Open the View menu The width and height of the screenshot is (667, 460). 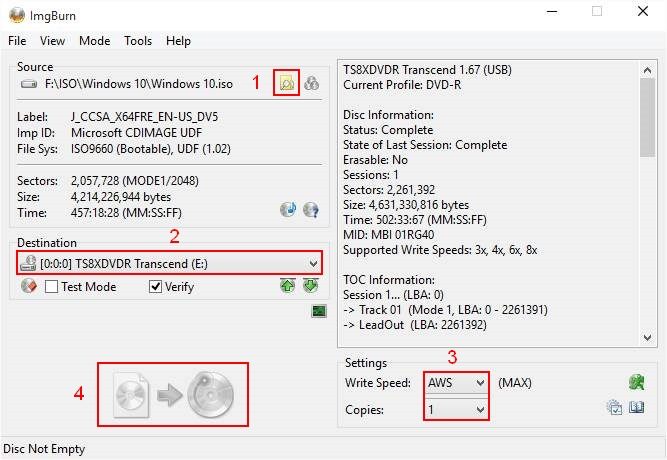click(x=52, y=41)
